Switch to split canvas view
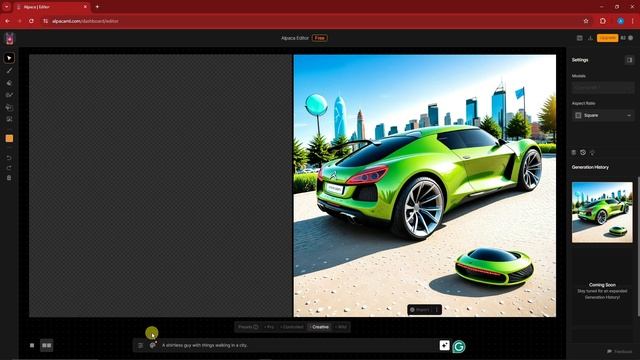640x360 pixels. click(47, 345)
